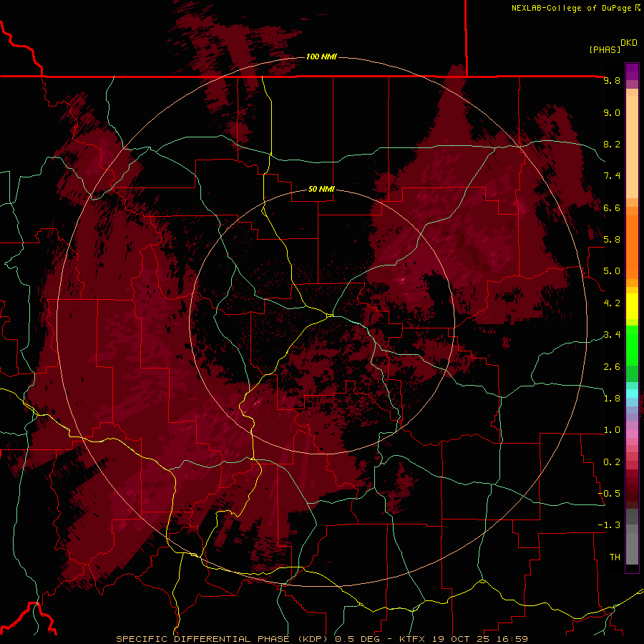Click the 3.4 legend value
The image size is (644, 644).
pos(612,335)
